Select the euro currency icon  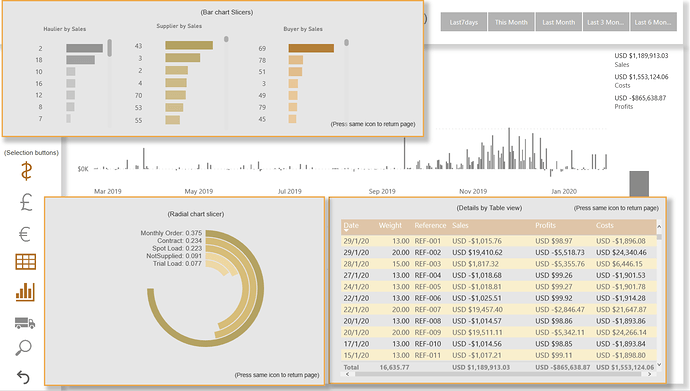[25, 234]
